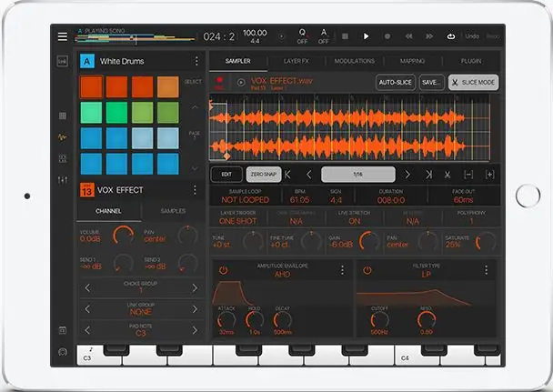Select the waveform editor sidebar icon

click(x=63, y=137)
